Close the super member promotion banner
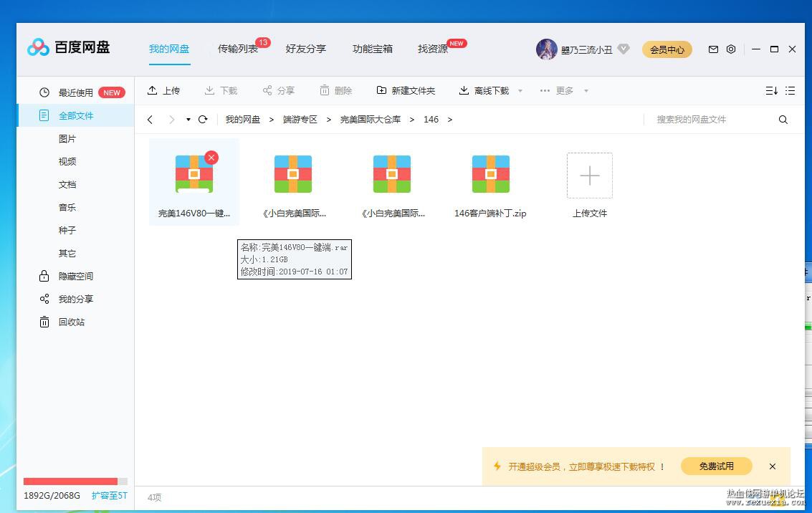 click(x=772, y=466)
